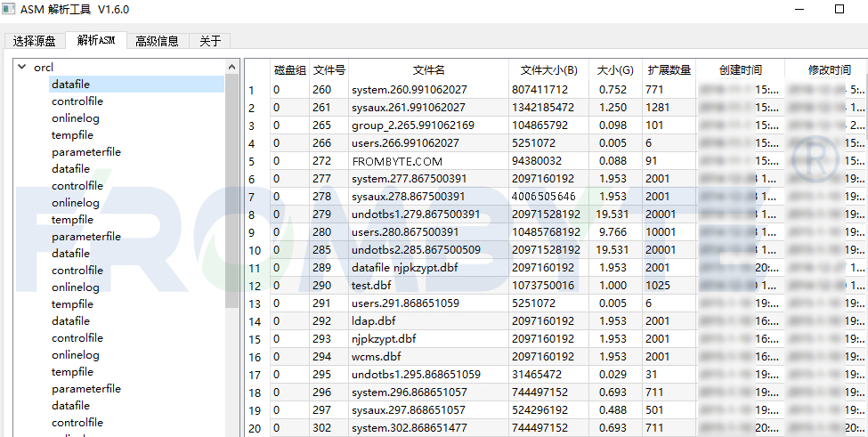
Task: Sort by the 大小(G) column header
Action: pyautogui.click(x=615, y=70)
